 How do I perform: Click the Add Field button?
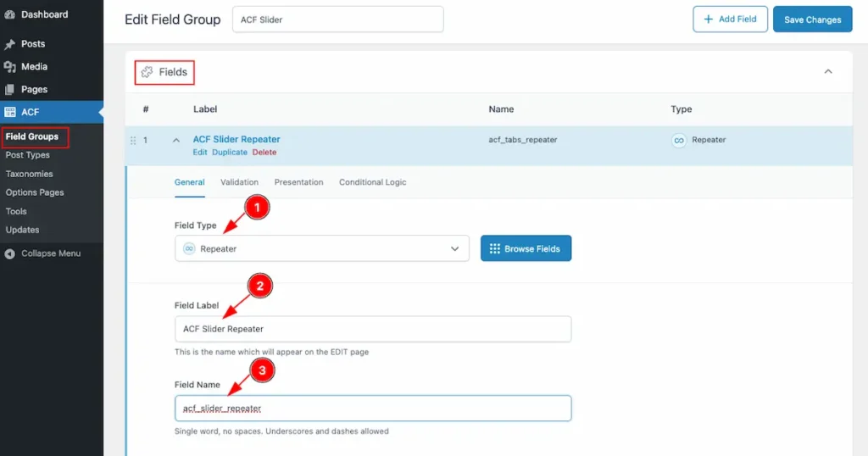(730, 19)
